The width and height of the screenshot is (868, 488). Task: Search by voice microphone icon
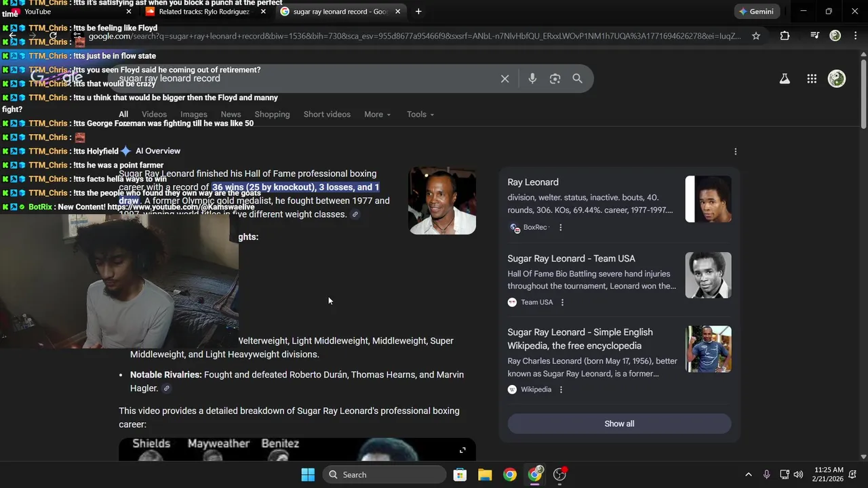532,79
